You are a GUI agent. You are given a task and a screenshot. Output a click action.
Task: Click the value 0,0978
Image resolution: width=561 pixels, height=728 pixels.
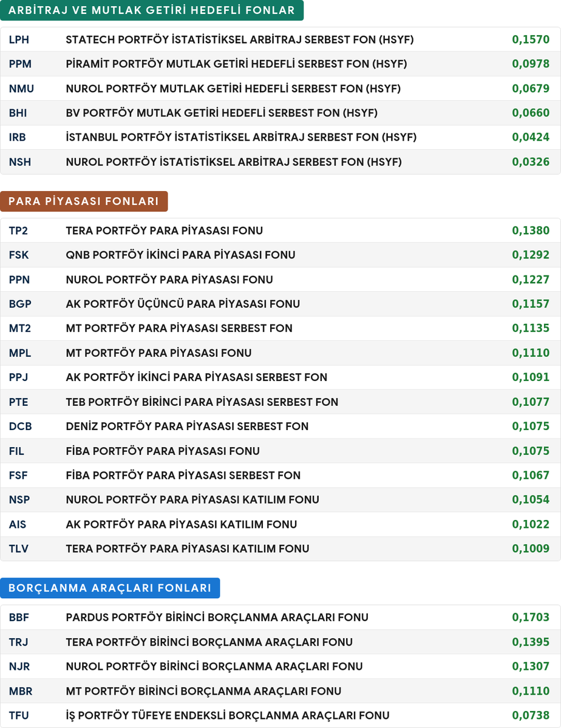(x=531, y=64)
